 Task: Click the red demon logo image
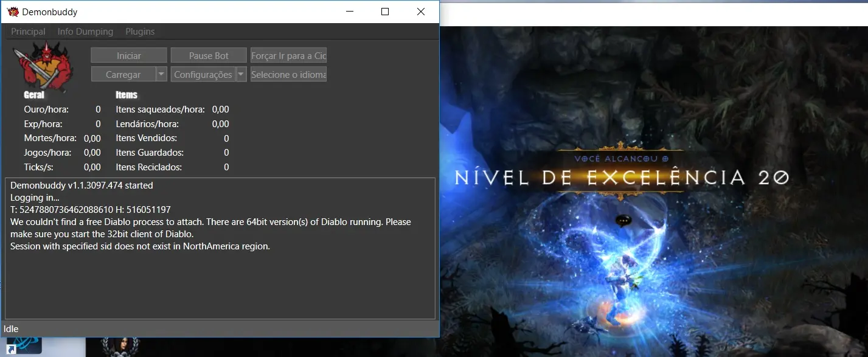(43, 66)
